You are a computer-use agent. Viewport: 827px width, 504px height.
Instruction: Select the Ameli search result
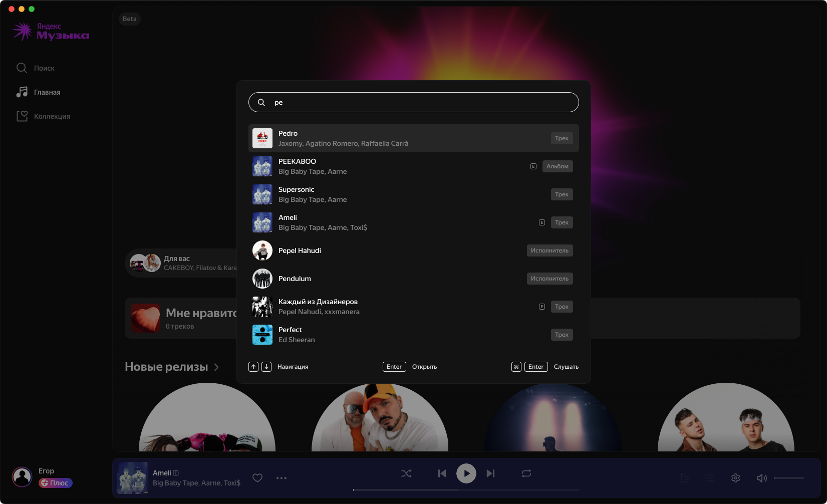tap(414, 222)
